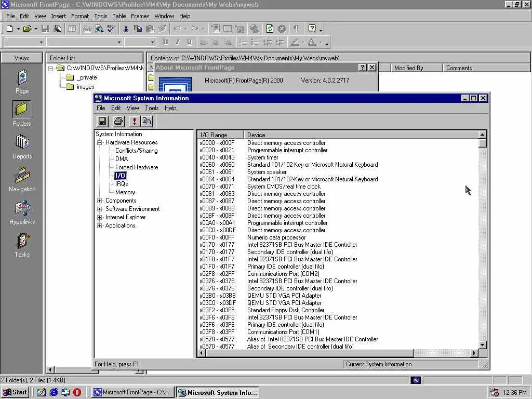
Task: Select Folders view in FrontPage Views bar
Action: (x=22, y=114)
